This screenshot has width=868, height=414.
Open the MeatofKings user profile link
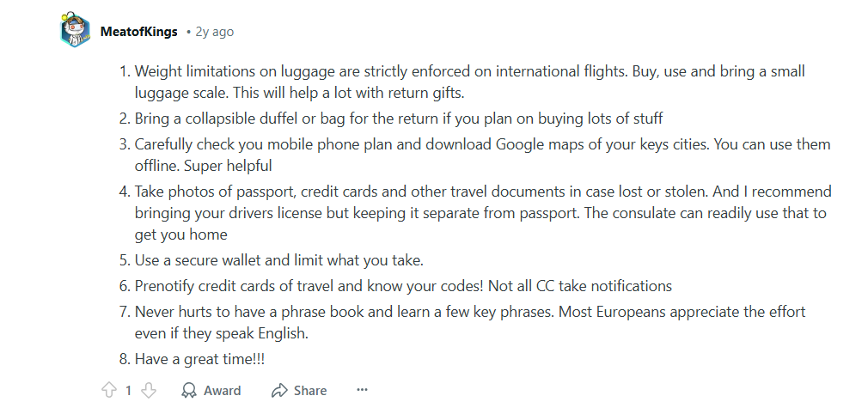[x=138, y=32]
